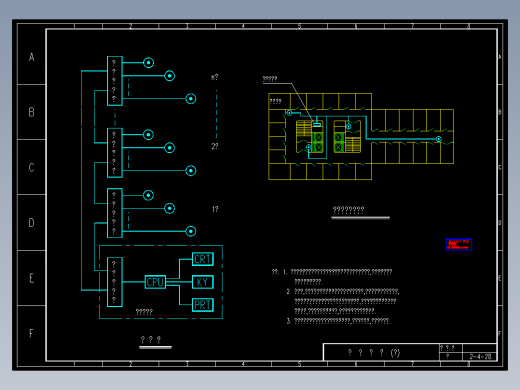Click row letter C on left border
This screenshot has height=390, width=520.
click(x=31, y=167)
